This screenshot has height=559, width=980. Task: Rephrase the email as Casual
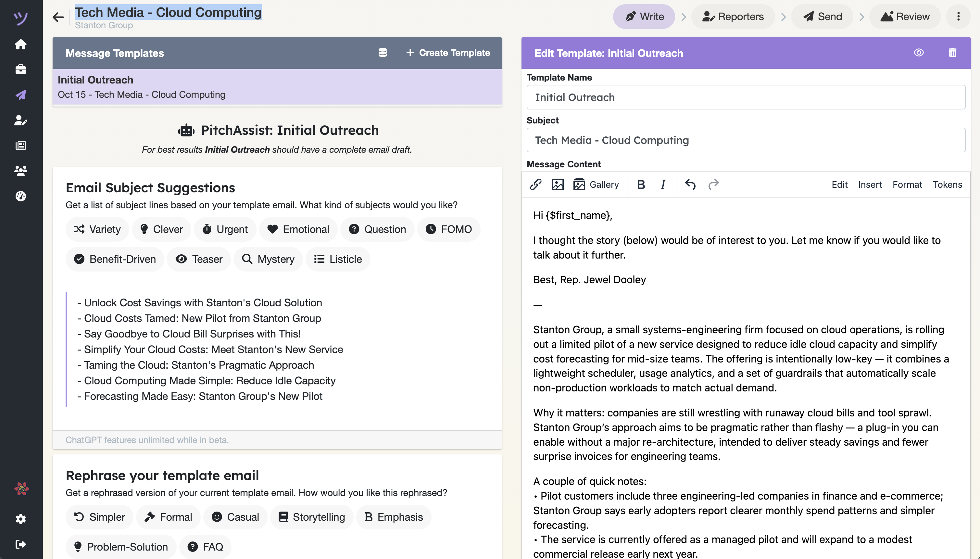(x=235, y=517)
